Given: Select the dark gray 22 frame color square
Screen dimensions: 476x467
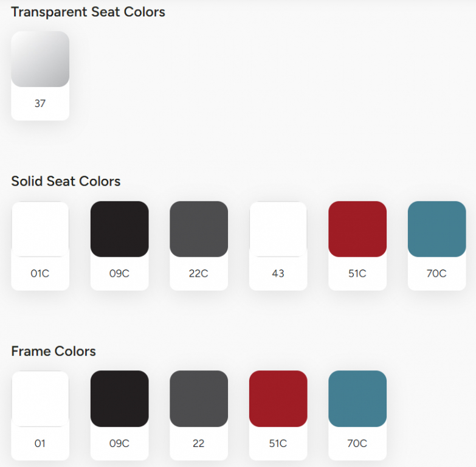Looking at the screenshot, I should pyautogui.click(x=199, y=398).
